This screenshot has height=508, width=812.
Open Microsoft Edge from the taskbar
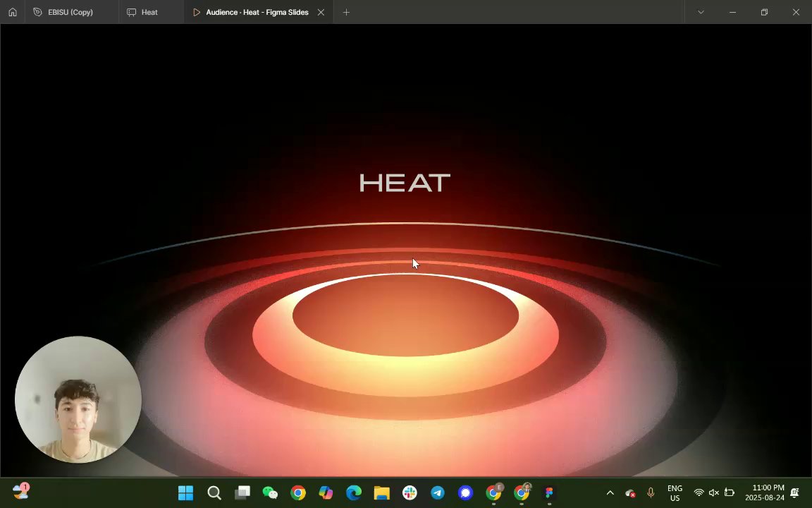[x=354, y=492]
